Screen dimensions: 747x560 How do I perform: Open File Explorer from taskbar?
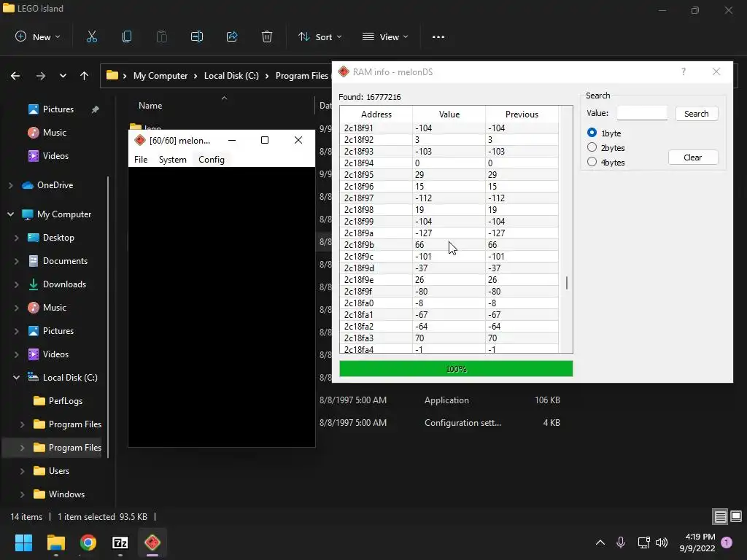pyautogui.click(x=55, y=542)
